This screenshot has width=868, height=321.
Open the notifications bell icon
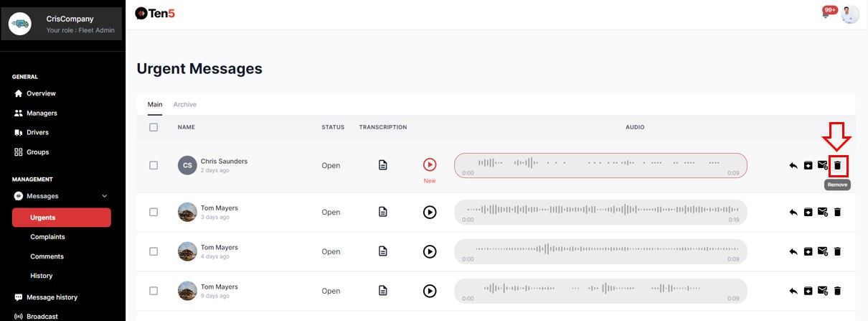point(826,14)
